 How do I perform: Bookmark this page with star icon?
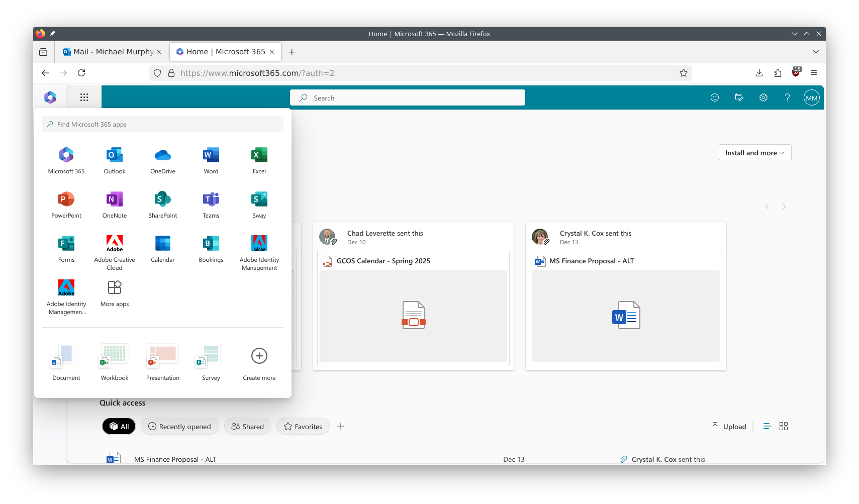point(684,73)
